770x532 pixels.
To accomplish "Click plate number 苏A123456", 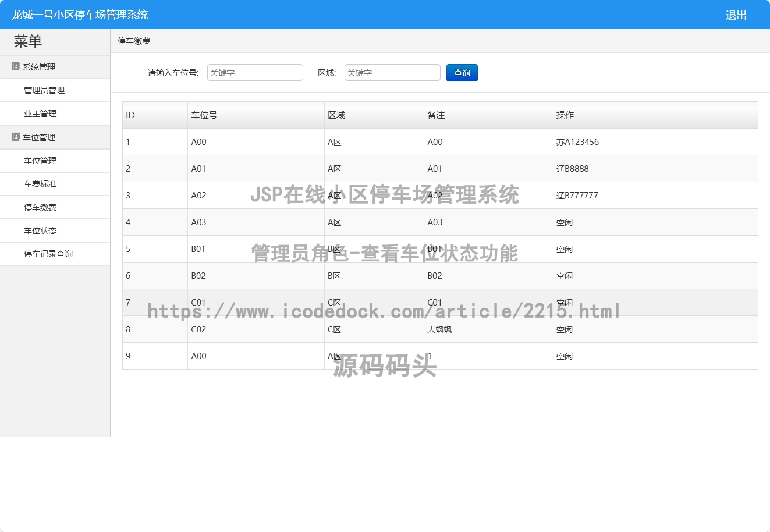I will (x=577, y=142).
